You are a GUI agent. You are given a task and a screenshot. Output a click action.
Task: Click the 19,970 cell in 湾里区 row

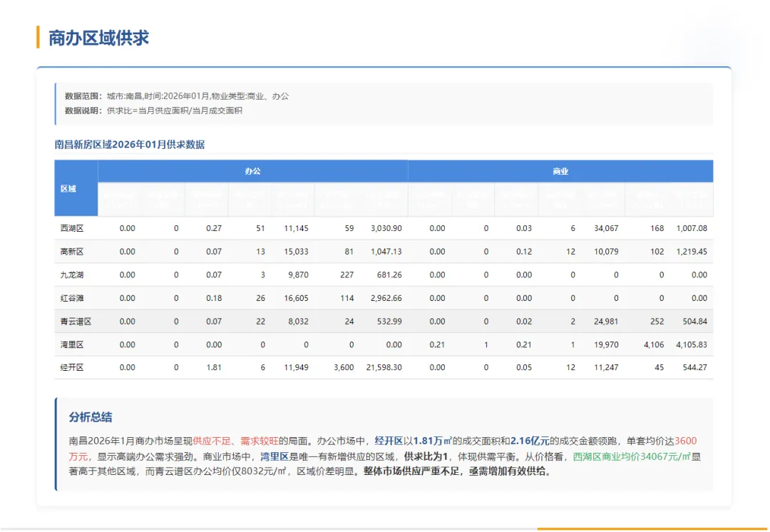pos(606,345)
